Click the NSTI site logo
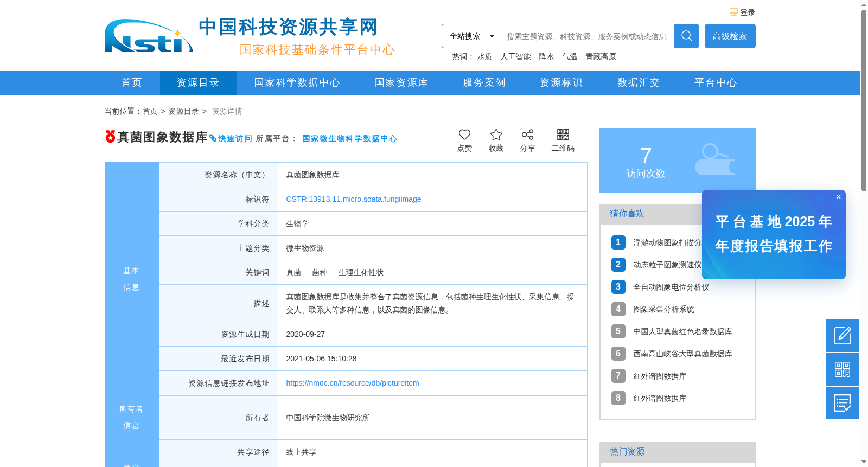The width and height of the screenshot is (868, 467). pos(149,36)
